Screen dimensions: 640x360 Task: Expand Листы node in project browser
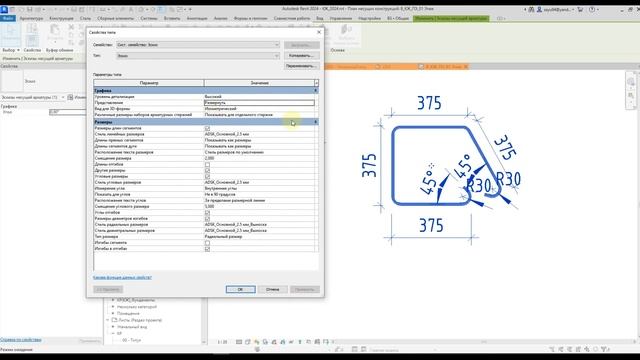coord(108,320)
